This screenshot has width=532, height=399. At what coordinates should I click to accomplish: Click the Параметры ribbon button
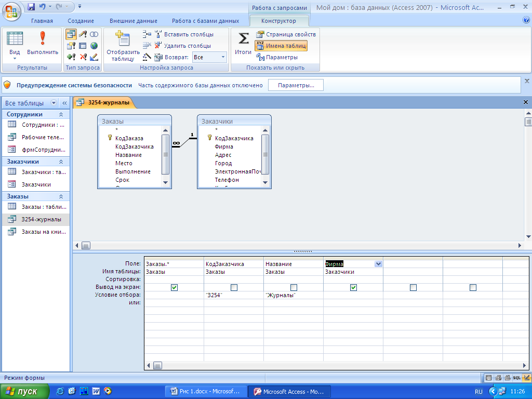click(277, 57)
